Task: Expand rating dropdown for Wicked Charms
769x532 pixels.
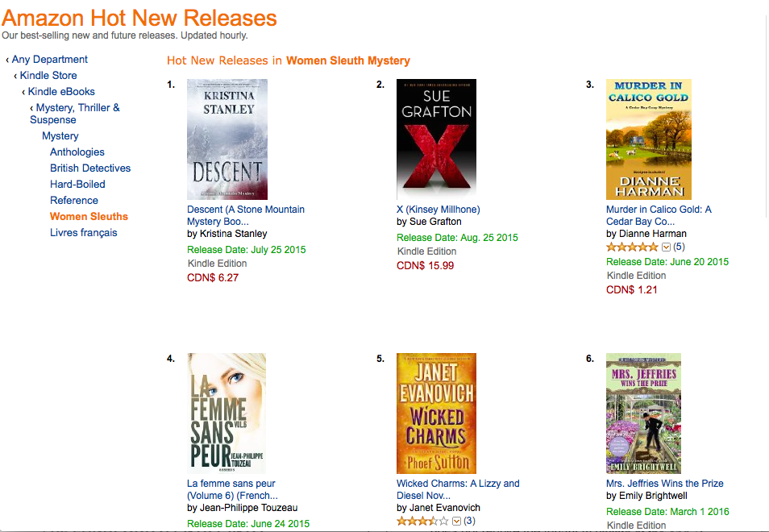Action: click(x=456, y=521)
